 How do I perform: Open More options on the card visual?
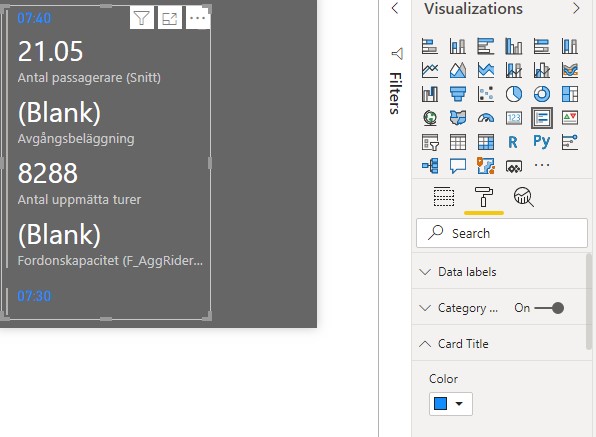pos(198,18)
